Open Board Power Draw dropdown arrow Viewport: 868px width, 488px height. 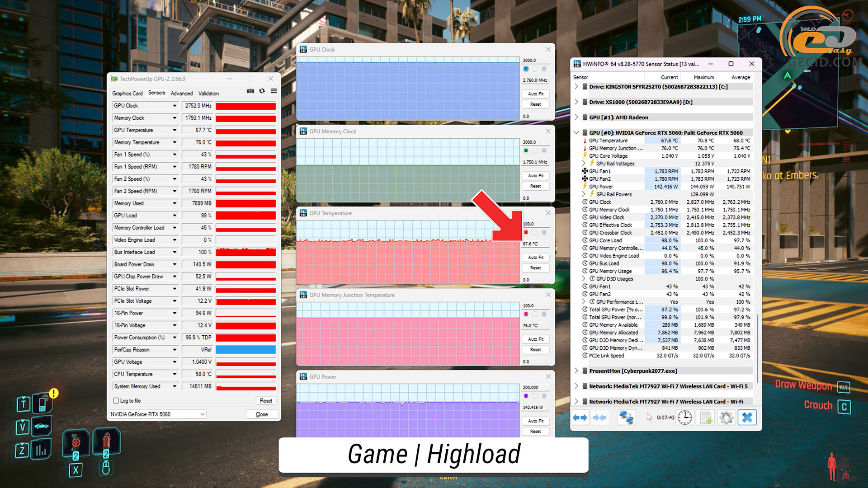pyautogui.click(x=175, y=264)
